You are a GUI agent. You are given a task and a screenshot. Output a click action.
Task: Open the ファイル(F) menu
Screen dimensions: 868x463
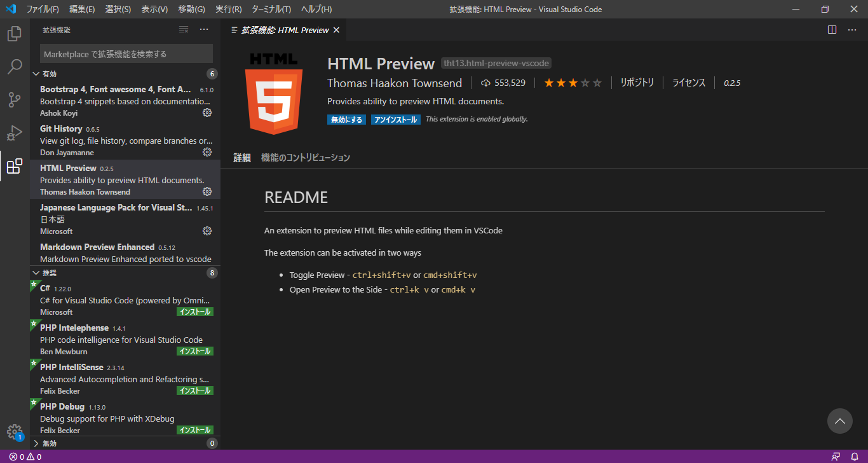43,9
